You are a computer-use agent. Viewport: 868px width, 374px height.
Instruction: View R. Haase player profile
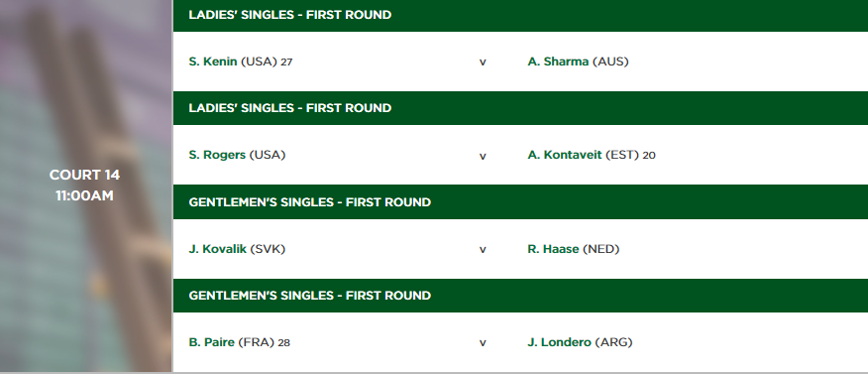[x=553, y=249]
